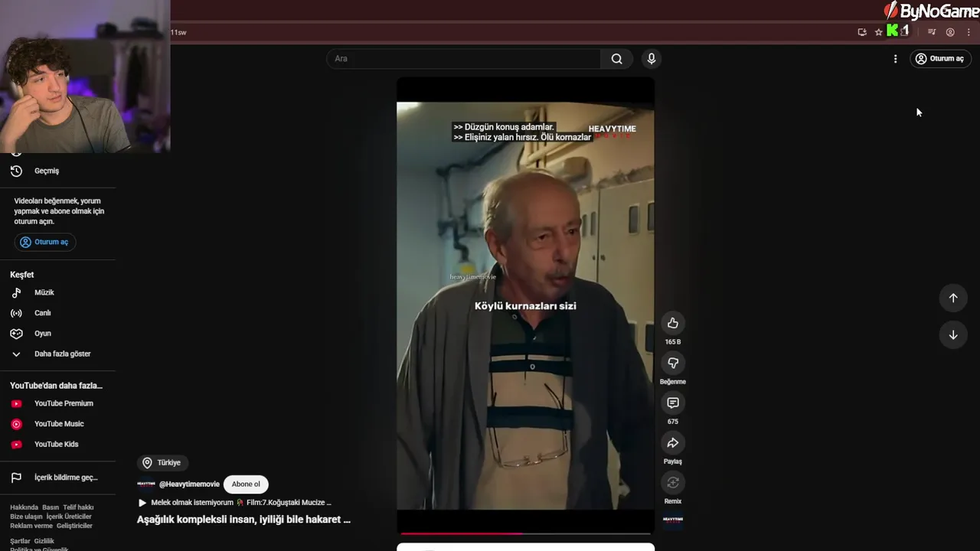This screenshot has height=551, width=980.
Task: Open İçerik bildirme geçmişi report flag
Action: click(57, 478)
